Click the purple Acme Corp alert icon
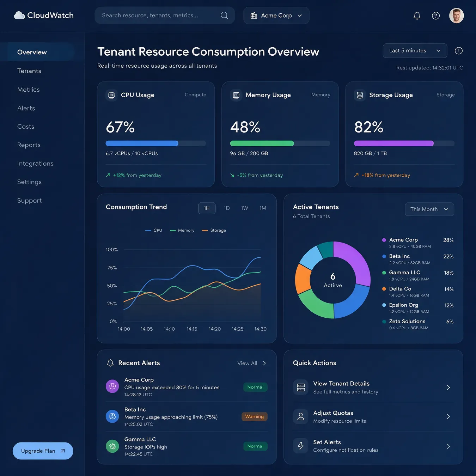Screen dimensions: 476x476 [x=112, y=386]
